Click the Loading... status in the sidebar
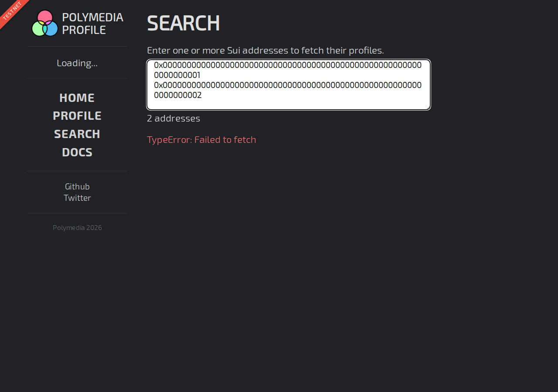This screenshot has width=558, height=392. [77, 63]
